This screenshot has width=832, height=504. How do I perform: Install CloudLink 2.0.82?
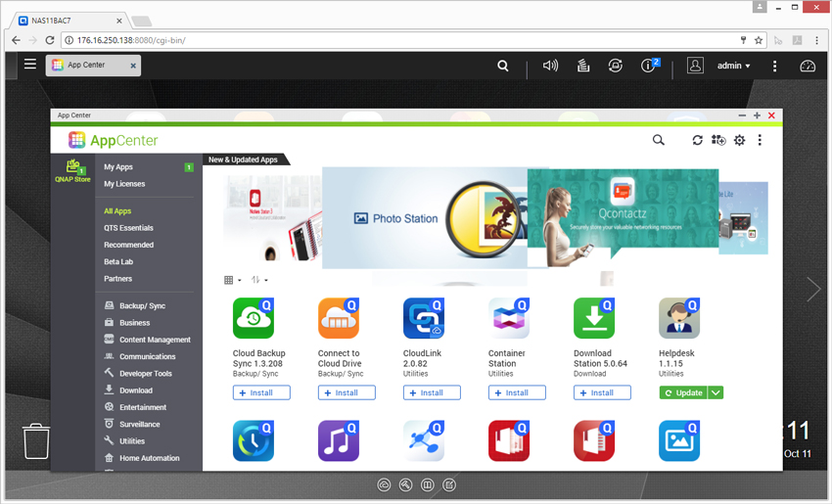click(432, 392)
